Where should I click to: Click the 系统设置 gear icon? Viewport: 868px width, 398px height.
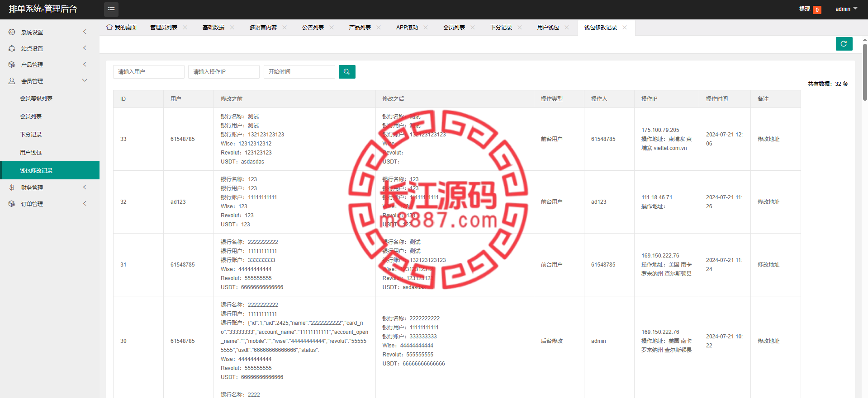[x=12, y=32]
